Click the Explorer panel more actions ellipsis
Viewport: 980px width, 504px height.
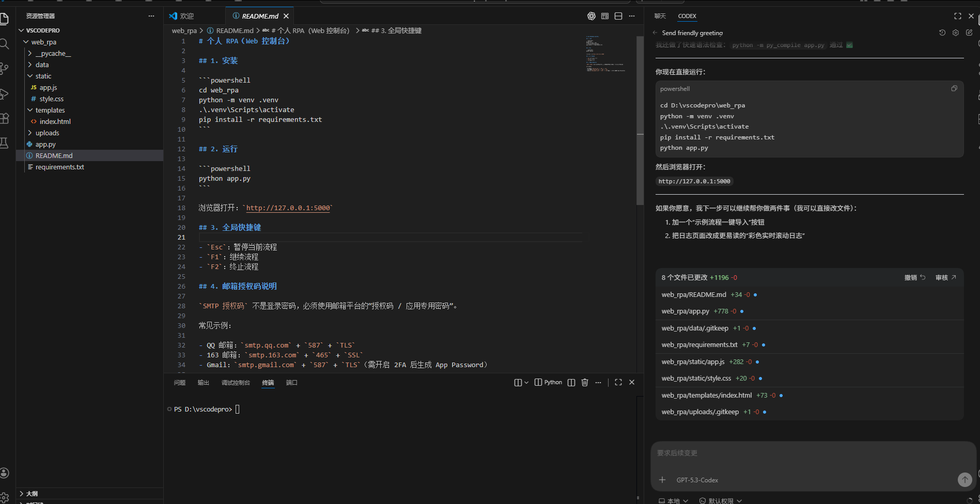coord(151,16)
